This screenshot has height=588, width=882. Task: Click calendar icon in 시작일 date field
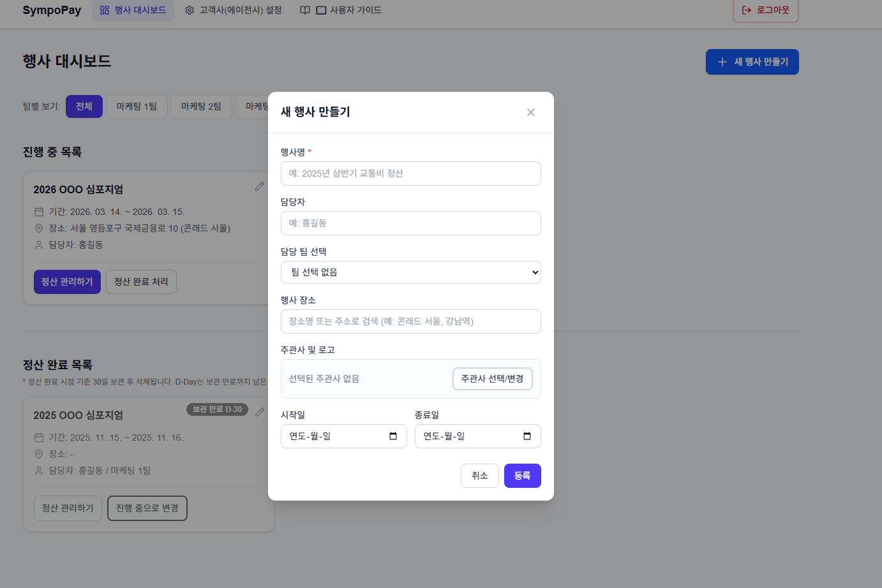(x=393, y=436)
